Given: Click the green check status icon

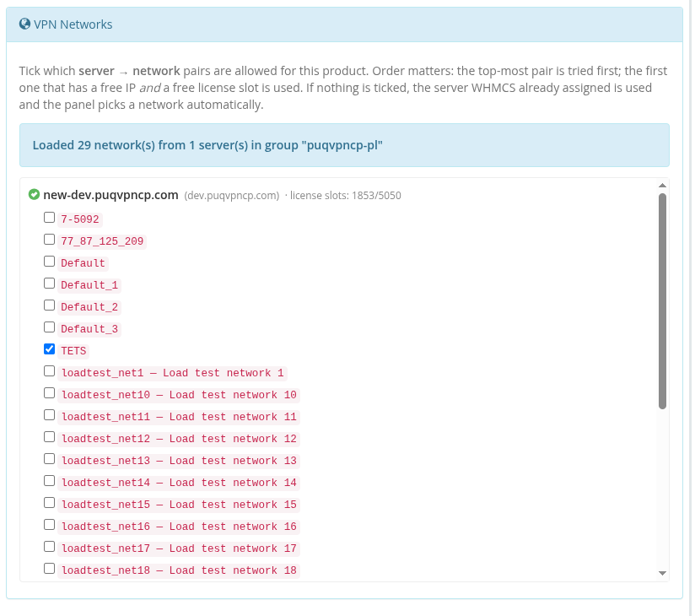Looking at the screenshot, I should pos(34,195).
